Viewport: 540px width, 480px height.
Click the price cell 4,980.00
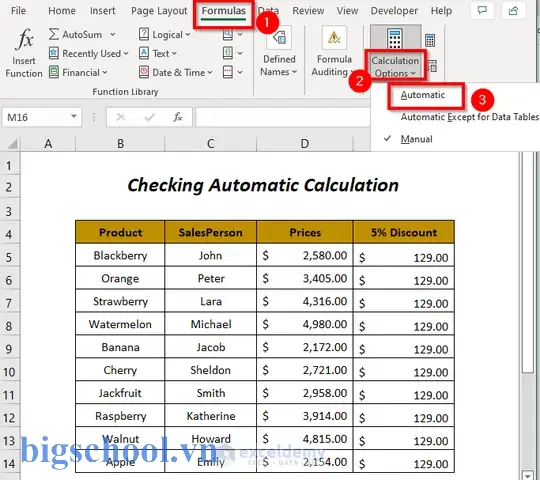[305, 324]
